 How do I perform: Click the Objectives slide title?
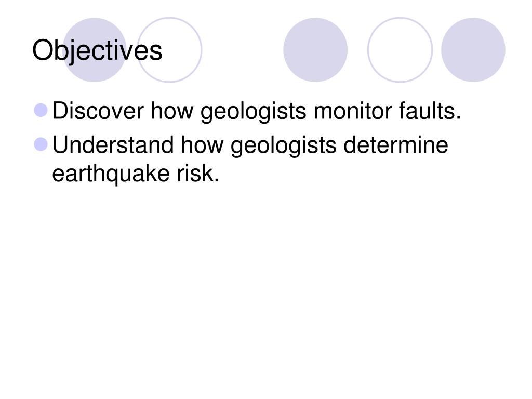(97, 51)
